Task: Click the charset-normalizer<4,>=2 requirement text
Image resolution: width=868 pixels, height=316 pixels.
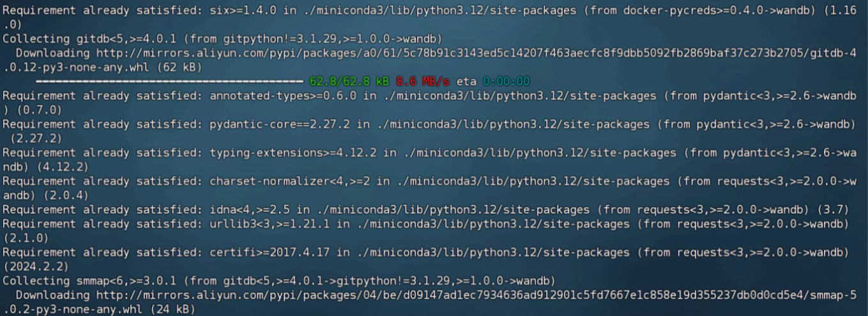Action: click(290, 181)
